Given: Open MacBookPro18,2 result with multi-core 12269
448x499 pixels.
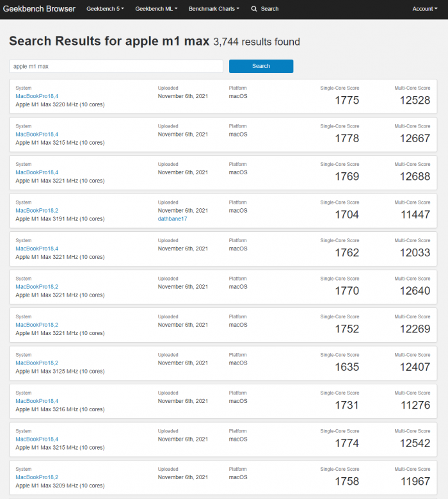Looking at the screenshot, I should tap(37, 325).
